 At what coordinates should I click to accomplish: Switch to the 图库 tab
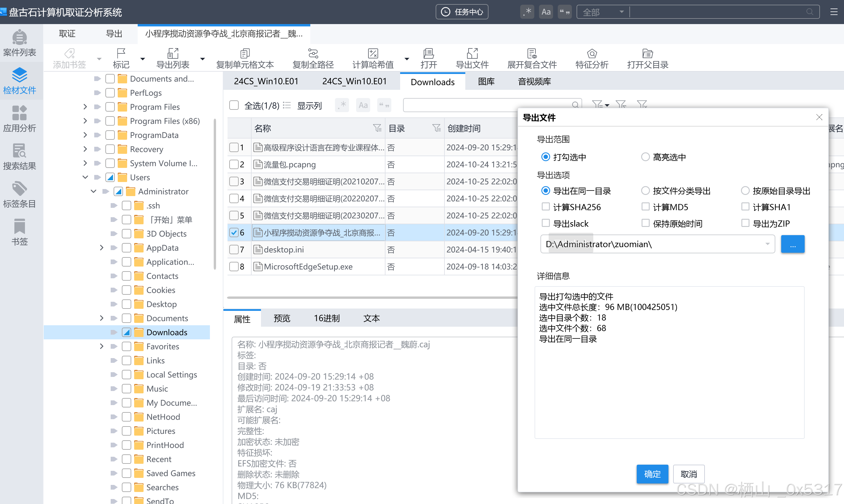click(486, 82)
